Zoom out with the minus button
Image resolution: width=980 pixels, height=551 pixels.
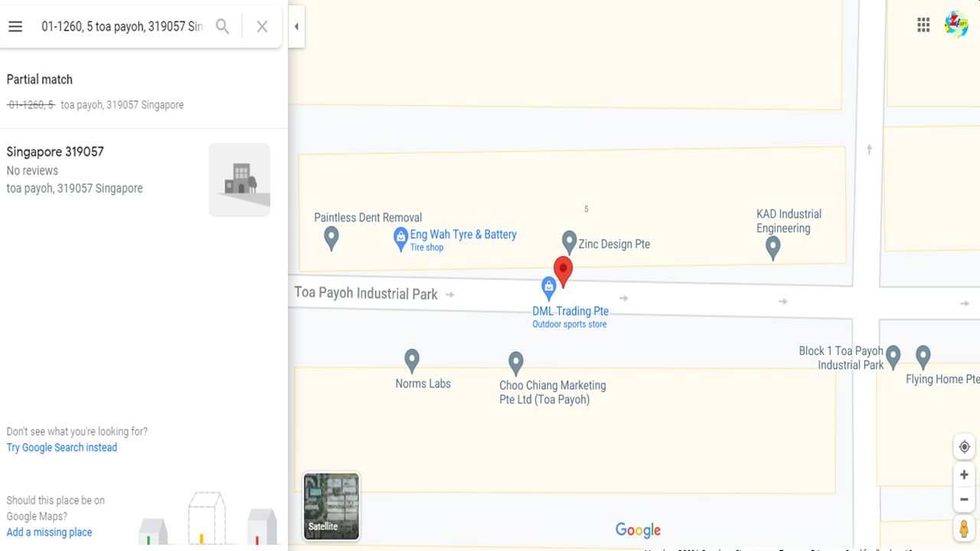tap(964, 500)
